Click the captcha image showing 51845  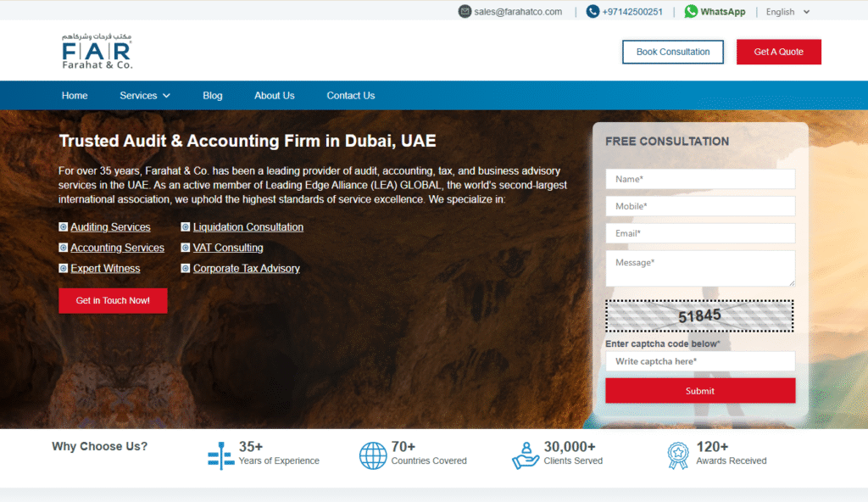coord(699,315)
